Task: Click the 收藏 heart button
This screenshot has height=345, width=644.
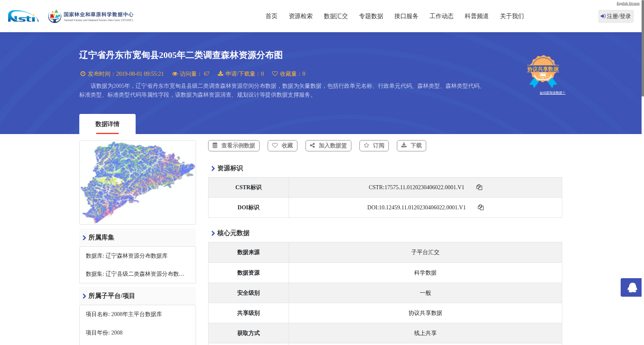Action: (283, 146)
